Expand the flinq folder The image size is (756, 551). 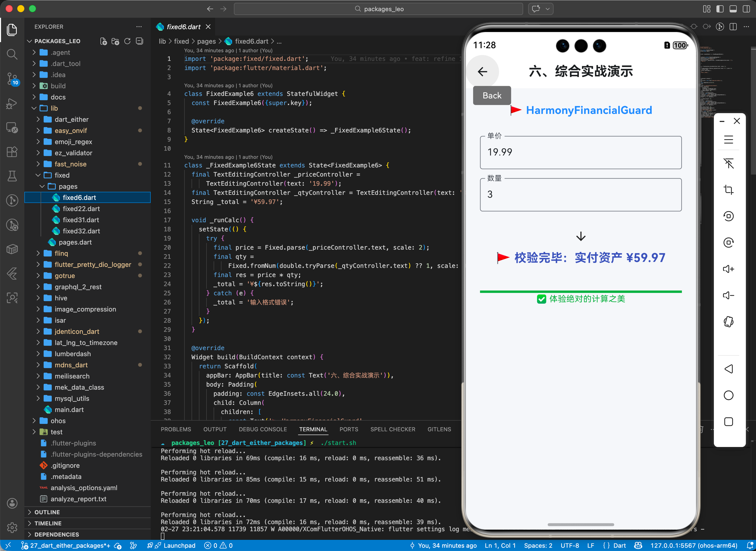(61, 253)
